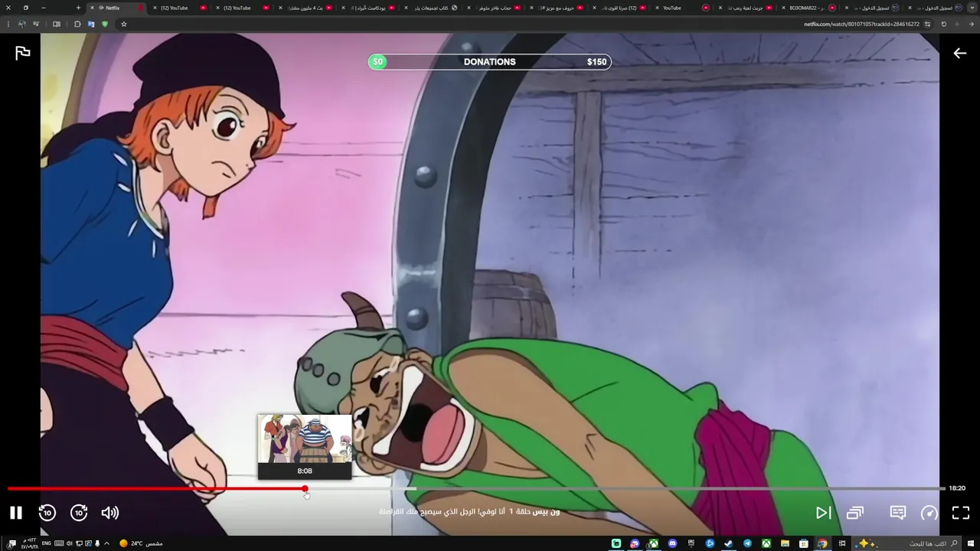Open Xbox app from the taskbar
The width and height of the screenshot is (980, 551).
(x=766, y=543)
